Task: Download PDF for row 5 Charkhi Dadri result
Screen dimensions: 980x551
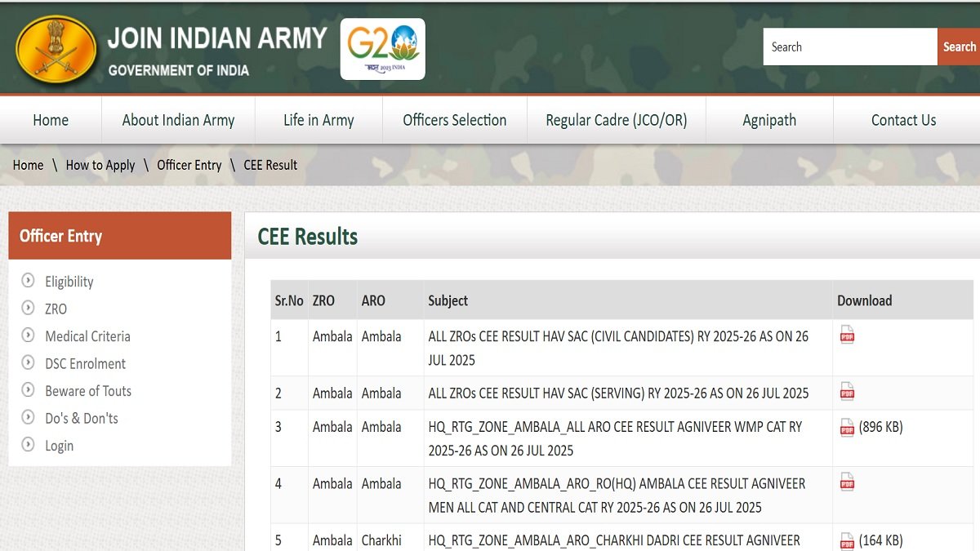Action: [x=847, y=541]
